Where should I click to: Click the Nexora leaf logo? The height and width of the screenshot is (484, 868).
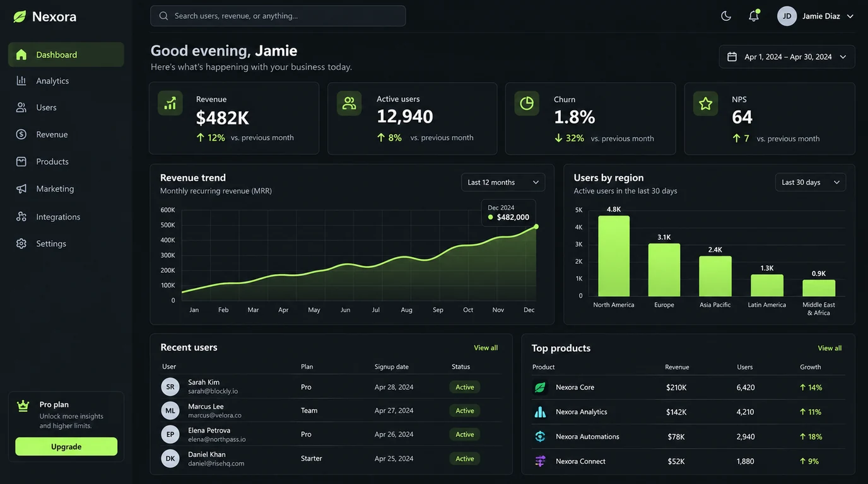click(20, 17)
